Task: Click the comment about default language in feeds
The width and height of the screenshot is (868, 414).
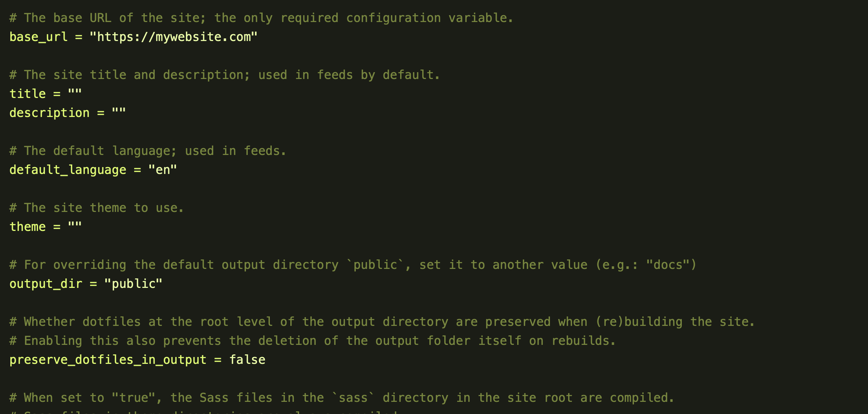Action: pos(148,151)
